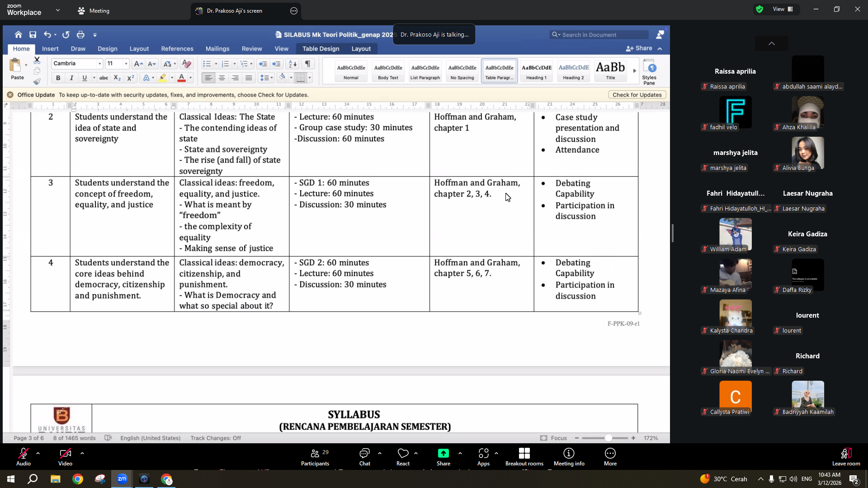Open the Table Design tab
This screenshot has width=868, height=488.
point(321,48)
